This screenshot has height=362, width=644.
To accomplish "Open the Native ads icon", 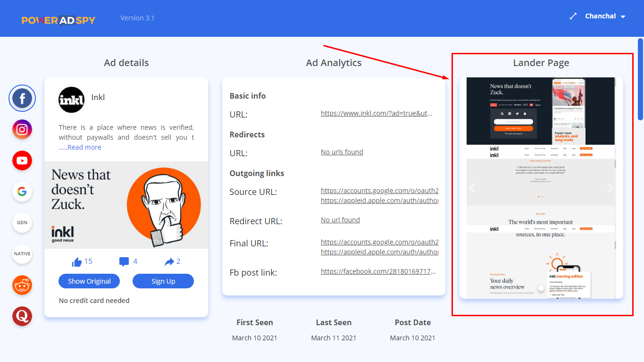I will pyautogui.click(x=22, y=254).
